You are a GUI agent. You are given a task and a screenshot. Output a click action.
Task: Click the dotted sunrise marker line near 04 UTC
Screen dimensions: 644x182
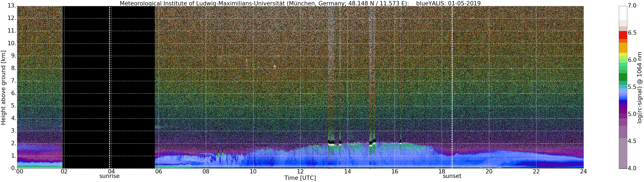[x=109, y=87]
